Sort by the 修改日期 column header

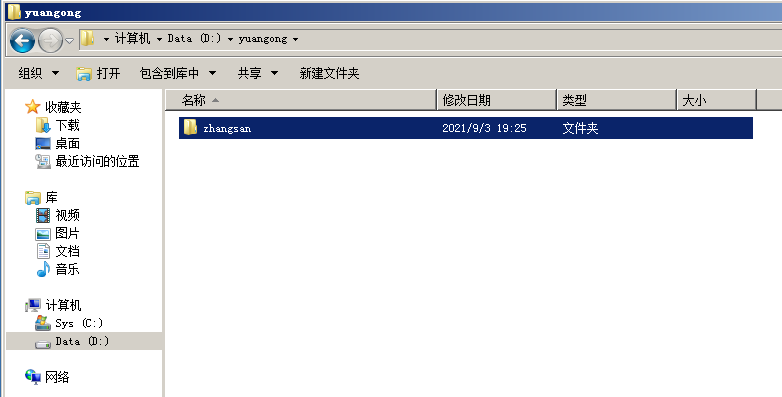496,100
